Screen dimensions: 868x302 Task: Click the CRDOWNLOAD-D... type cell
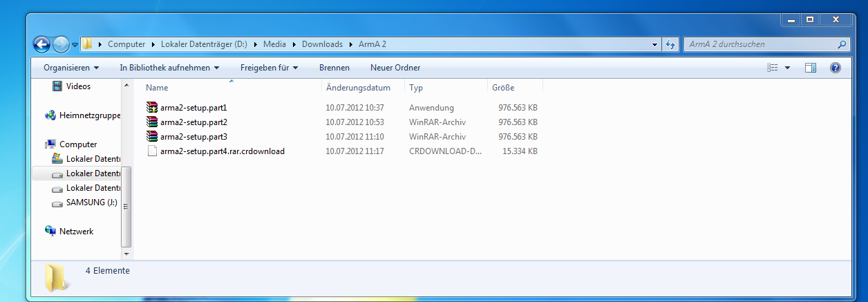446,151
